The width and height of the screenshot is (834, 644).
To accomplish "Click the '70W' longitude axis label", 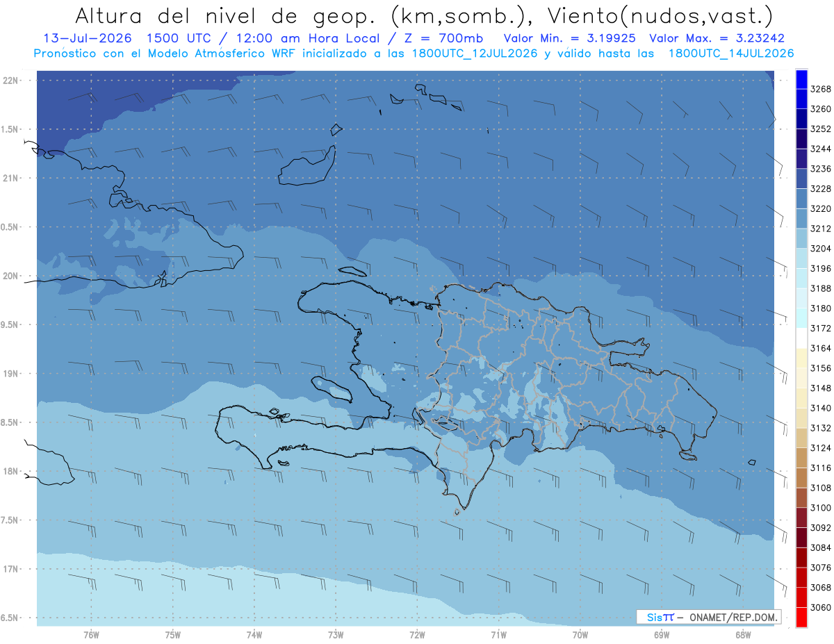I will [580, 635].
